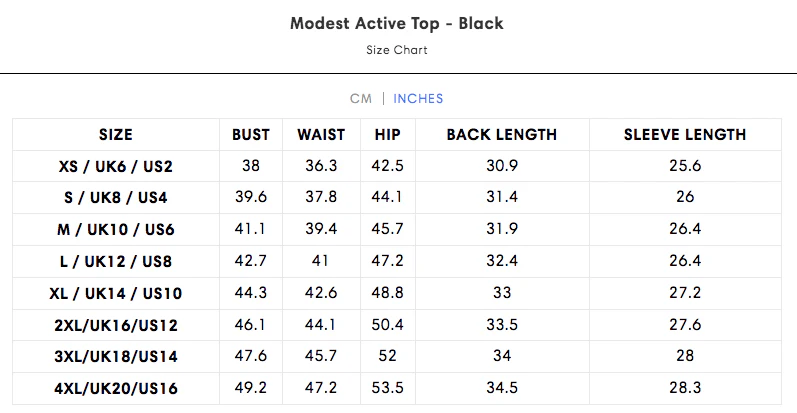Select the BACK LENGTH column header

coord(501,135)
